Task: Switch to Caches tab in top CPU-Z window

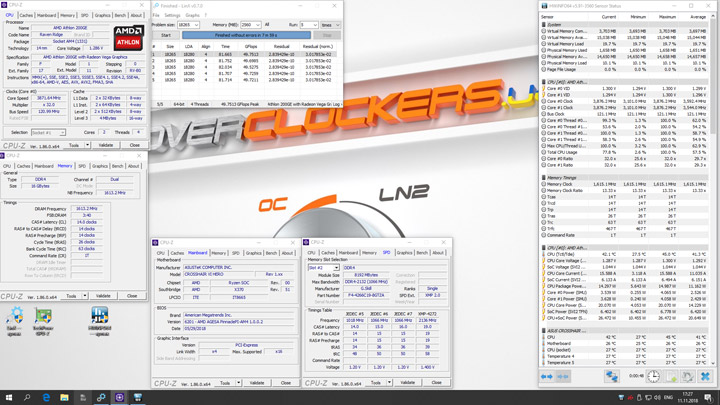Action: pyautogui.click(x=26, y=15)
